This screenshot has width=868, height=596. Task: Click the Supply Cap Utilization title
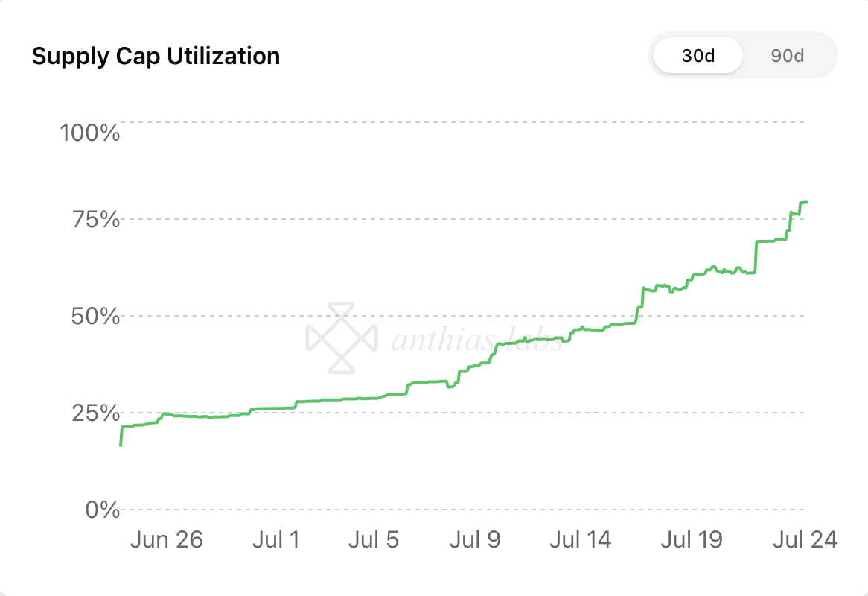pyautogui.click(x=156, y=56)
